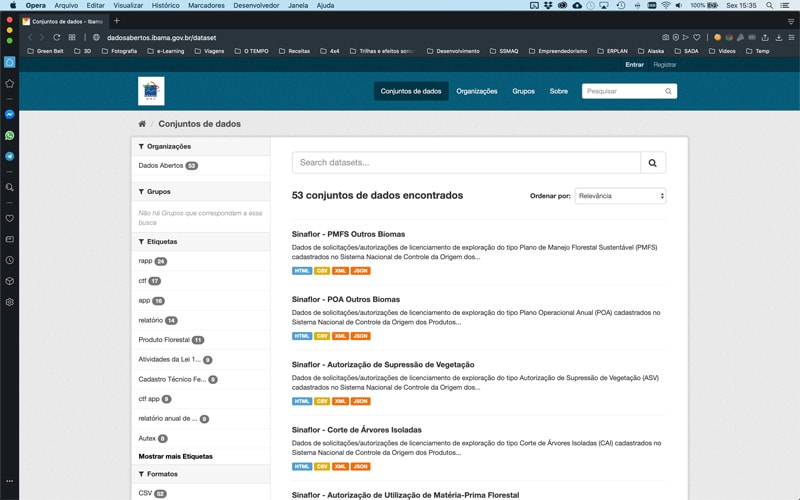Add page to bookmarks heart icon
Screen dimensions: 800x500
click(x=697, y=37)
